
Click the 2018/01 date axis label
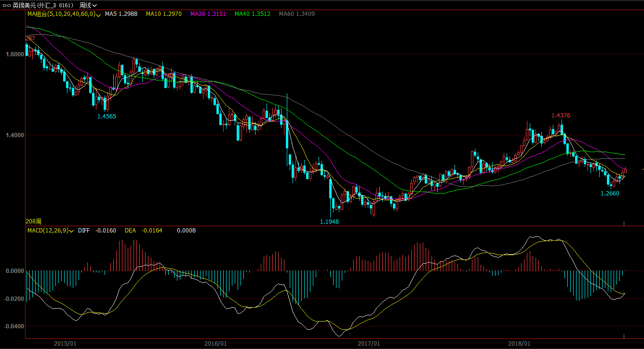pos(520,344)
